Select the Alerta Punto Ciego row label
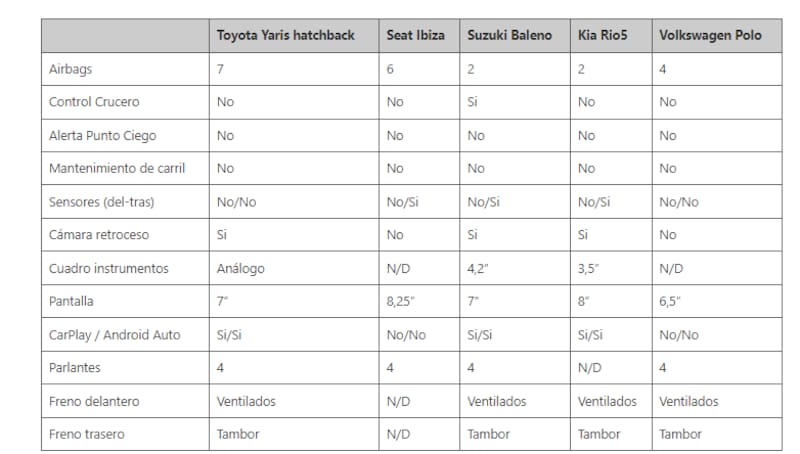This screenshot has height=454, width=800. (x=102, y=135)
